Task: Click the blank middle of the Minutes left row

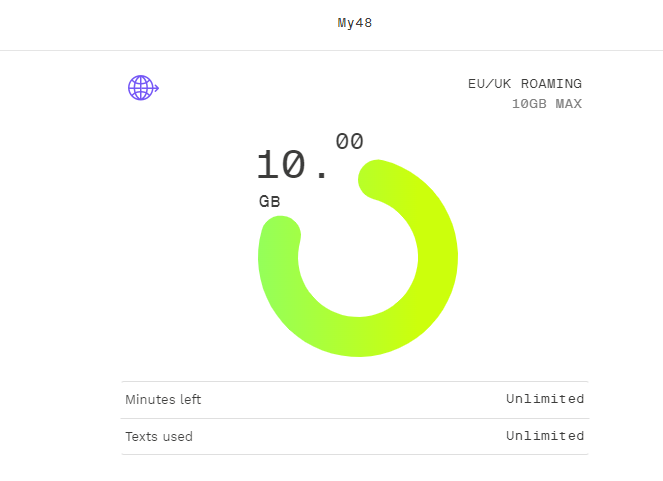Action: [354, 400]
